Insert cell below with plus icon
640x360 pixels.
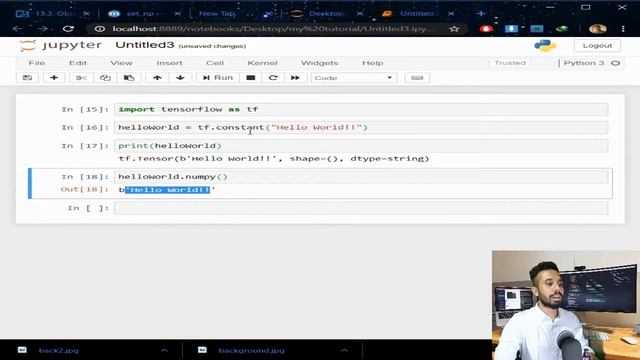(x=54, y=78)
